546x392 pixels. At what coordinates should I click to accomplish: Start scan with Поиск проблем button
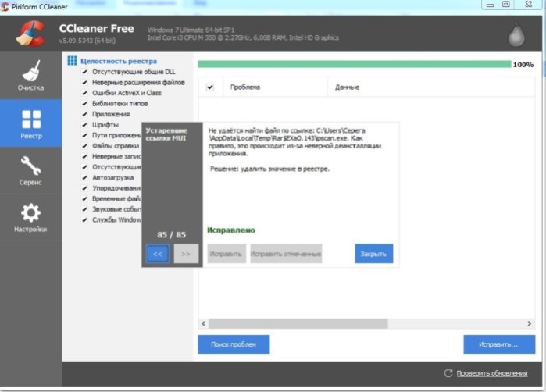click(234, 344)
